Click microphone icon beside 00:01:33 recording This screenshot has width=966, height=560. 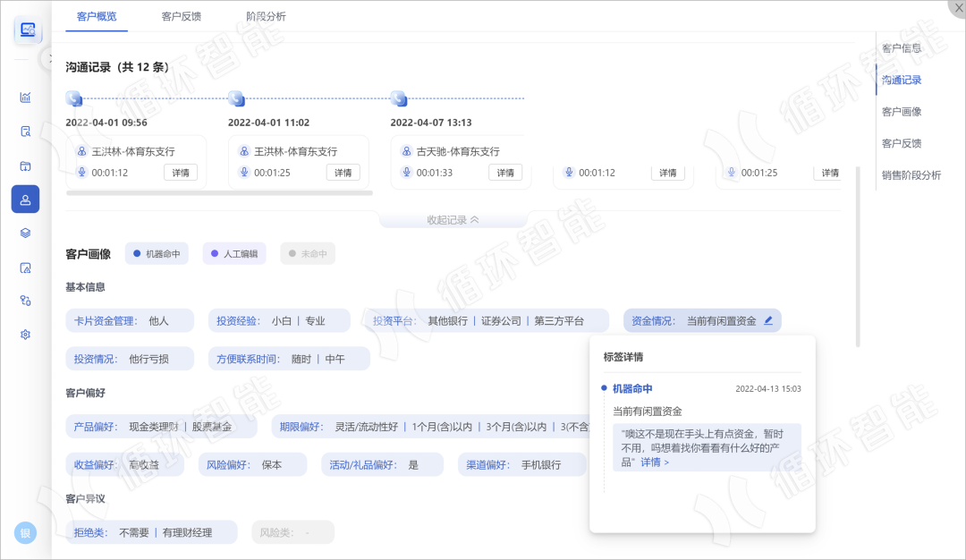click(x=407, y=172)
